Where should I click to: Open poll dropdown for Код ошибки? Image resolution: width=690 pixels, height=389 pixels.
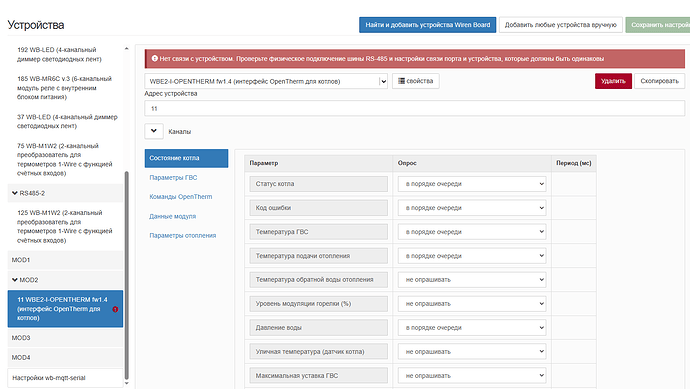pyautogui.click(x=472, y=208)
